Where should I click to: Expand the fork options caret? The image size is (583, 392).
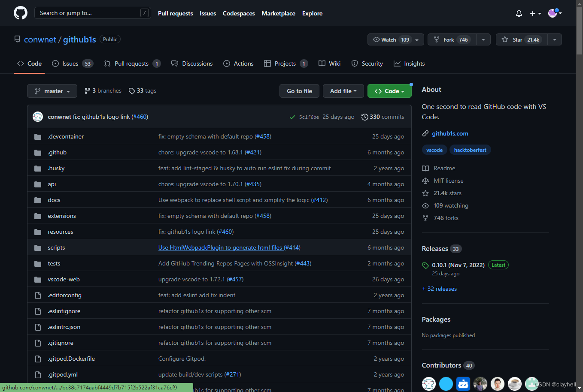(483, 39)
